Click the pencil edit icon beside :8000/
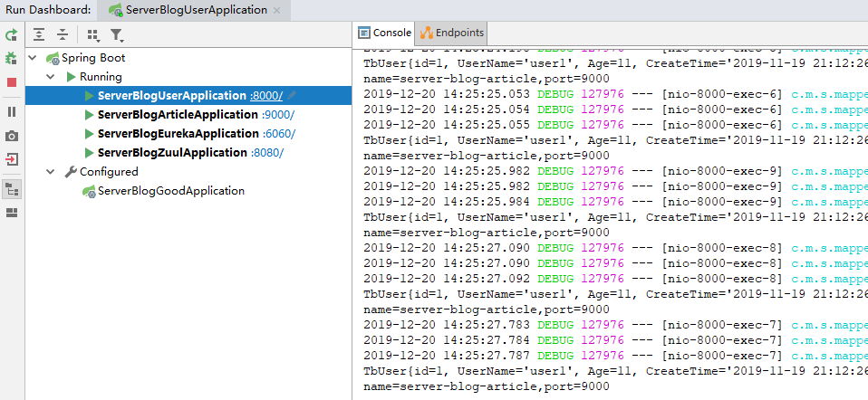 pos(292,96)
